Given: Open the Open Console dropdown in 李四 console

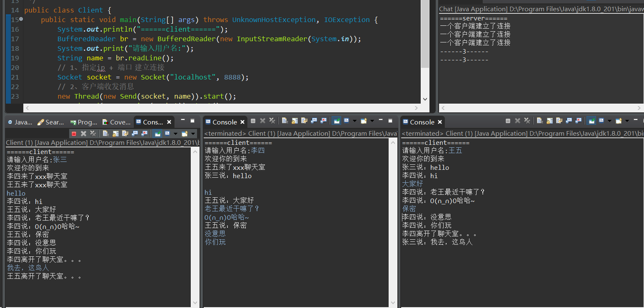Looking at the screenshot, I should 372,121.
